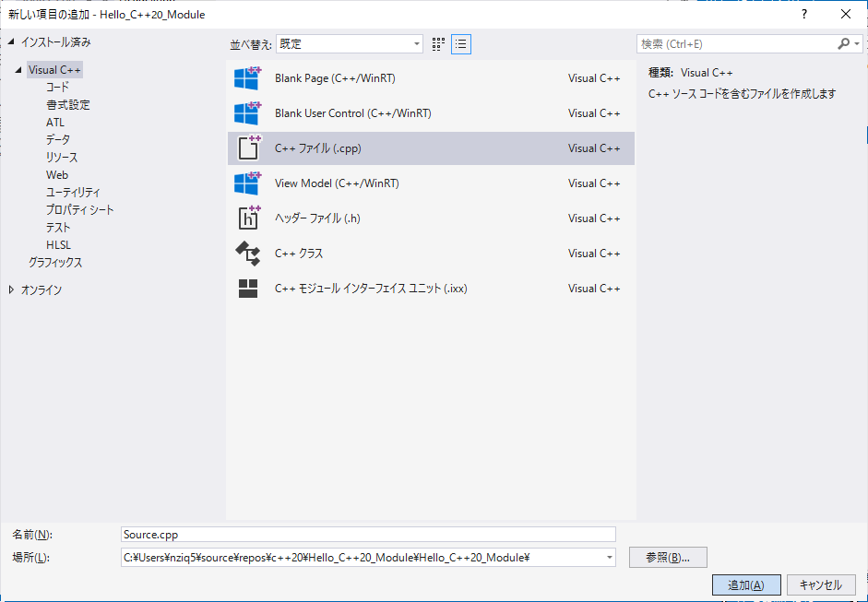The width and height of the screenshot is (868, 602).
Task: Select the リソース category
Action: 62,157
